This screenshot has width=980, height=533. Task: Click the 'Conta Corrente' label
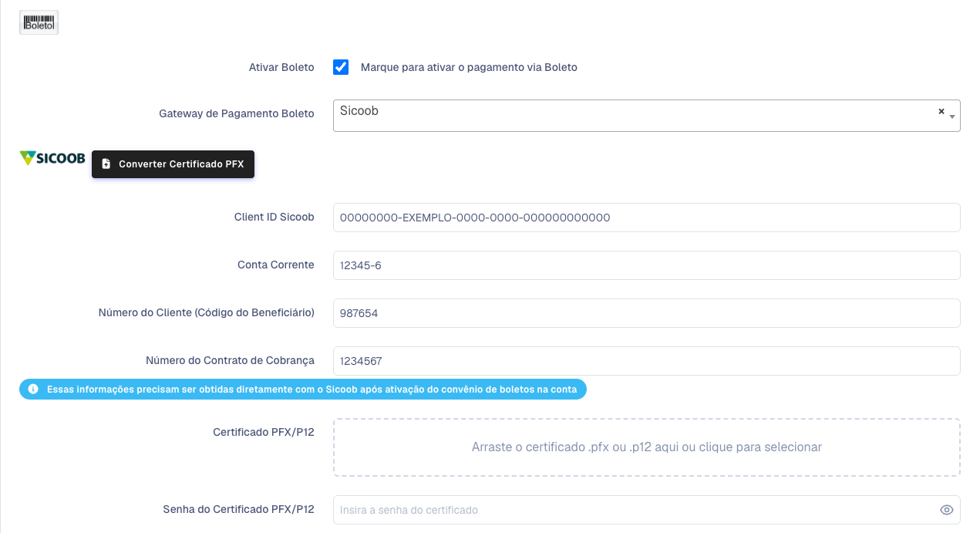[276, 265]
